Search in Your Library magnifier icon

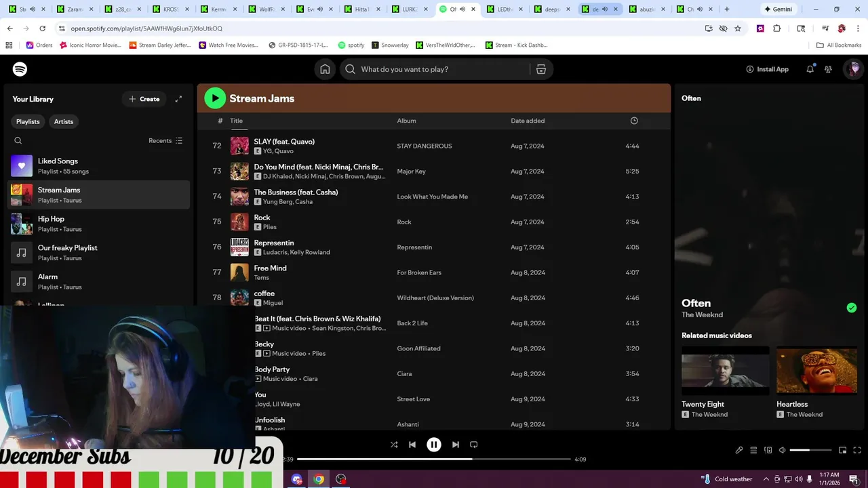click(x=18, y=141)
